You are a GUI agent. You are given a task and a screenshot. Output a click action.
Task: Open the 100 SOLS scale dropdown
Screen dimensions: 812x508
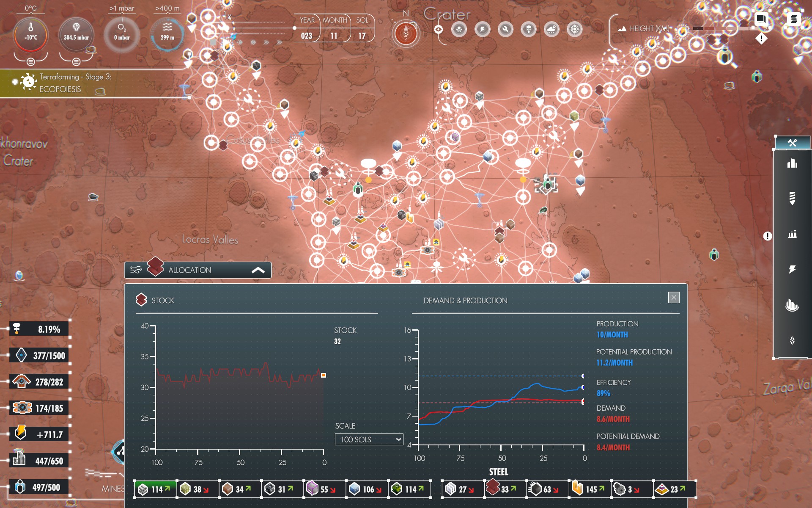pos(369,439)
